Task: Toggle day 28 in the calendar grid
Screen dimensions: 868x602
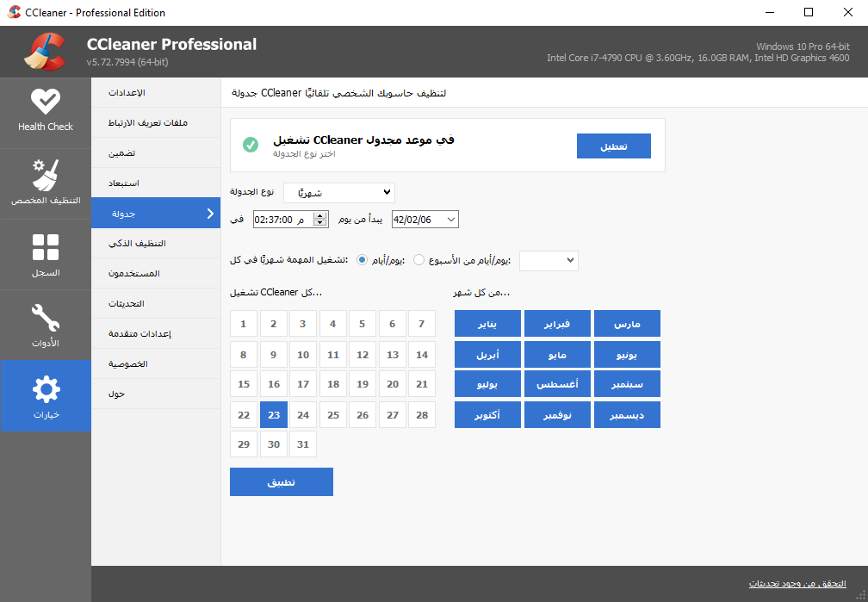Action: tap(422, 415)
